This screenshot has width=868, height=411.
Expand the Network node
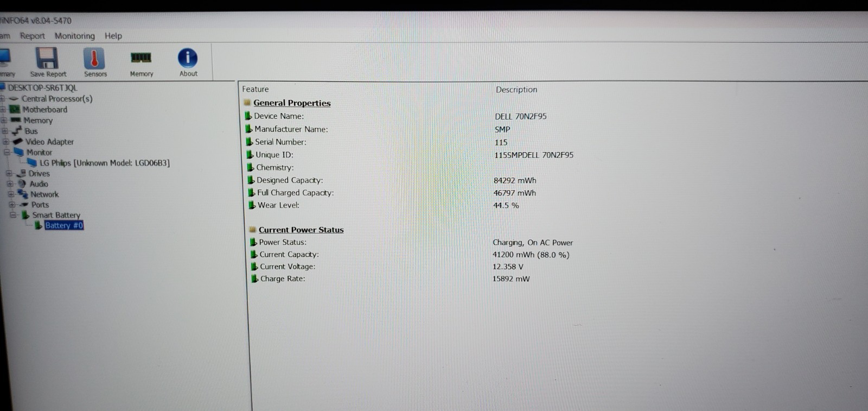click(x=11, y=194)
